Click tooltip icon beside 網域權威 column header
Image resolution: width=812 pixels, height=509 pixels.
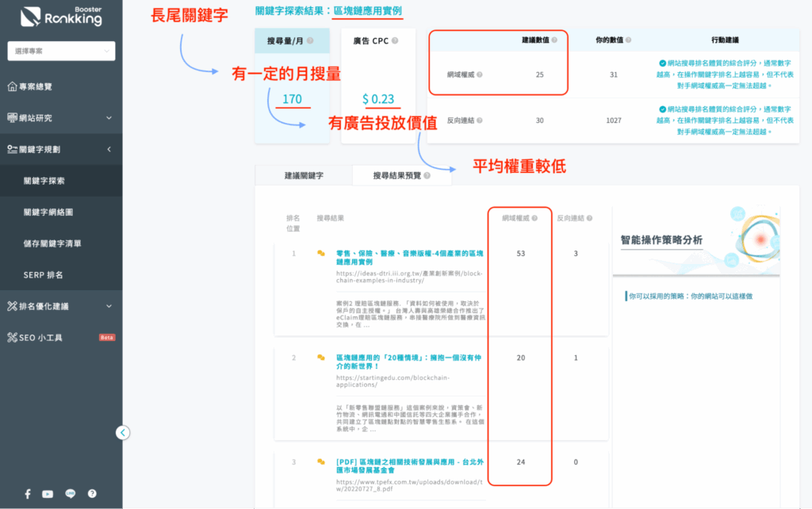534,216
